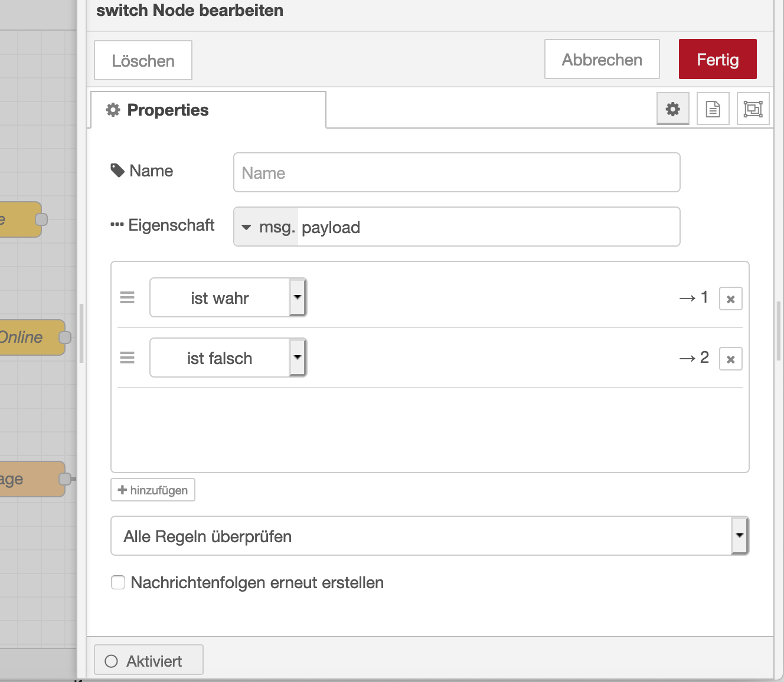Click the Löschen button
784x682 pixels.
click(x=143, y=61)
